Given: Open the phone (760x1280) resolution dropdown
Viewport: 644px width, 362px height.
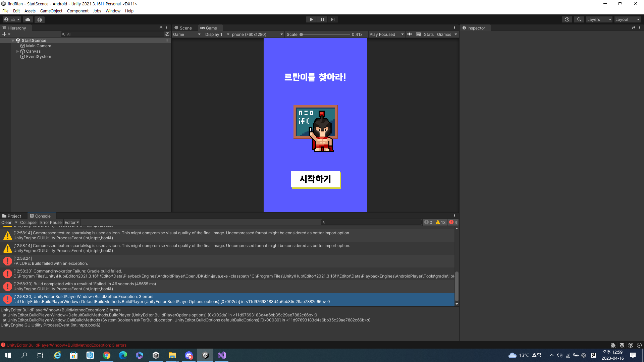Looking at the screenshot, I should (257, 34).
